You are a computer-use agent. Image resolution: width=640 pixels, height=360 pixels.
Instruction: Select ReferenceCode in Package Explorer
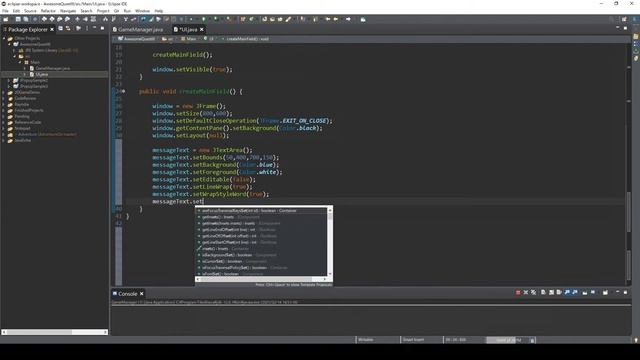click(28, 122)
